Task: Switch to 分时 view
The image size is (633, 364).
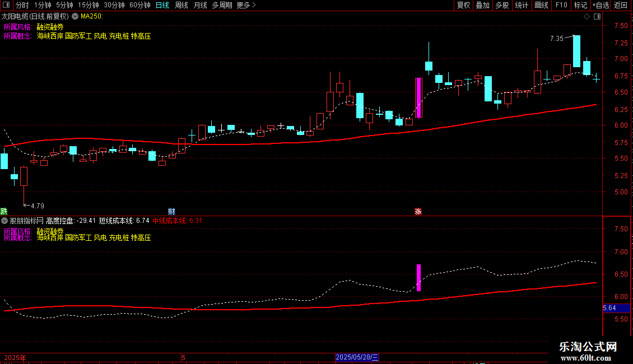Action: pyautogui.click(x=22, y=5)
